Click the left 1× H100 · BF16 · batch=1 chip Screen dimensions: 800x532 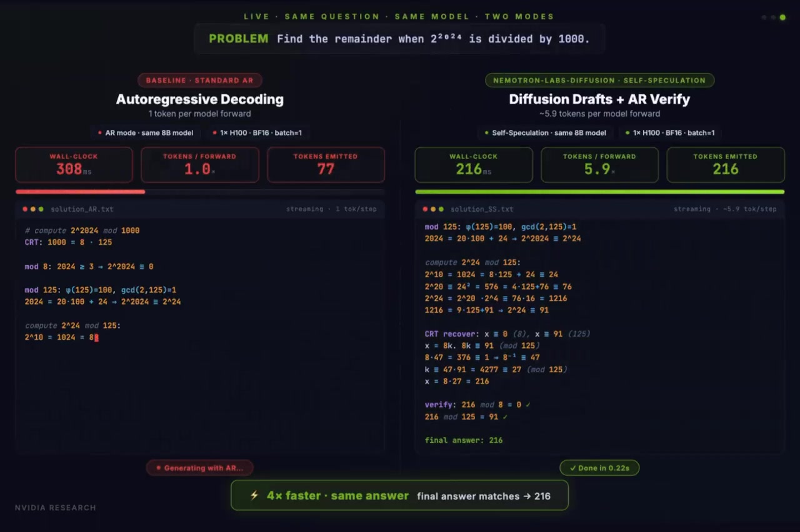point(257,133)
